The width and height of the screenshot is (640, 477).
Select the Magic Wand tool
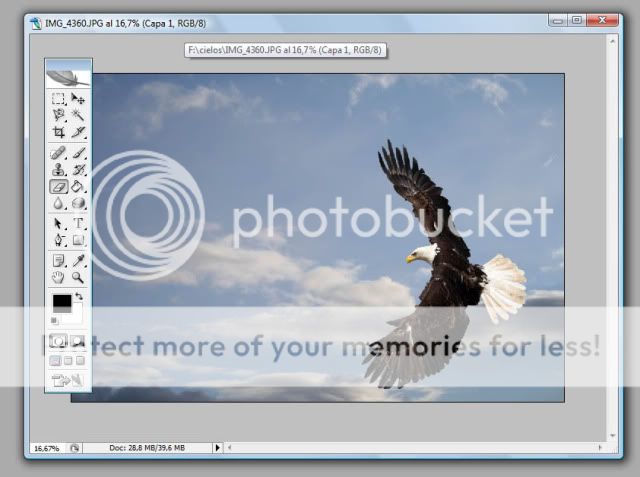coord(78,115)
